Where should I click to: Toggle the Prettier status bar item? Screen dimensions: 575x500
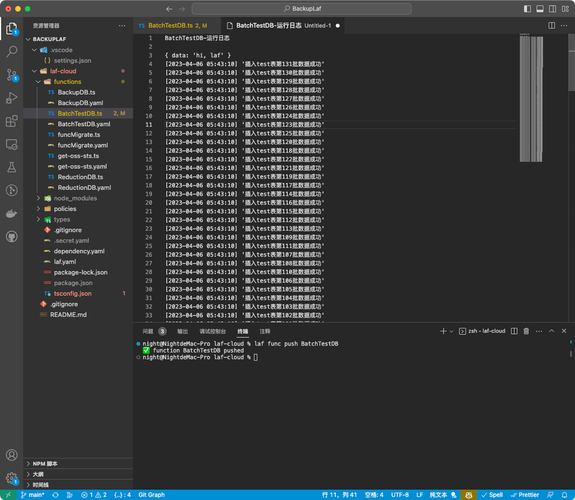[x=525, y=495]
